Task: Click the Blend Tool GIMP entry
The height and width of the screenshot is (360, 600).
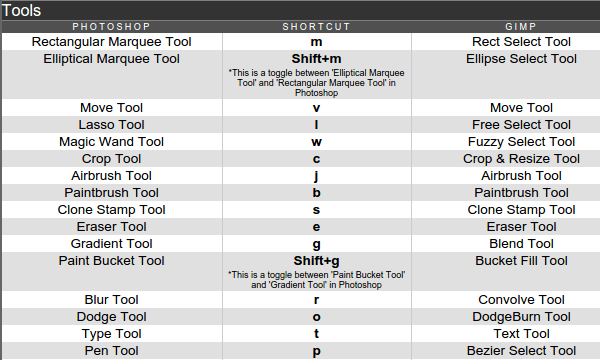Action: (521, 243)
